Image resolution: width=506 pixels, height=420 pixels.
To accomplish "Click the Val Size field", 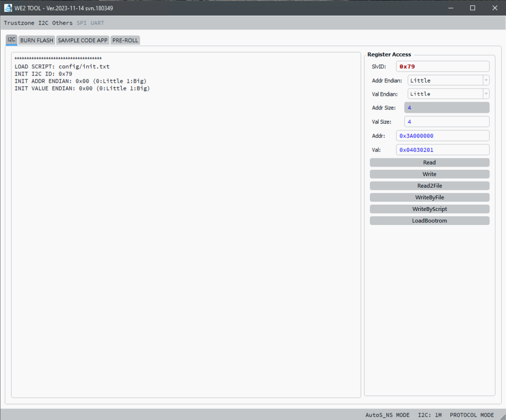I will click(x=446, y=121).
